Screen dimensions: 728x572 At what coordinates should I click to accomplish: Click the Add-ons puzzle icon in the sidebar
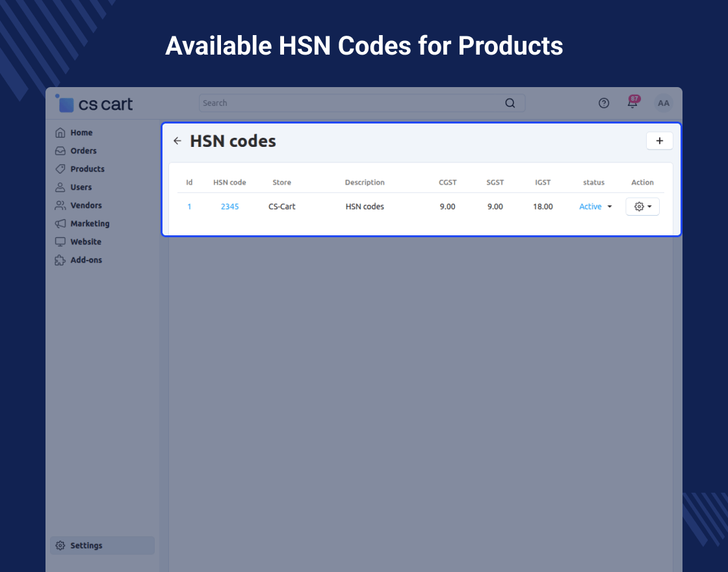click(x=60, y=260)
